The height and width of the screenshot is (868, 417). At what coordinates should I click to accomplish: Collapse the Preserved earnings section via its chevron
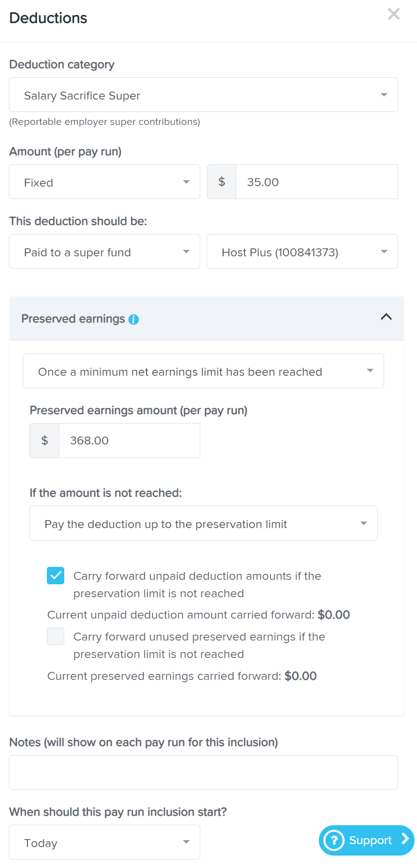386,317
